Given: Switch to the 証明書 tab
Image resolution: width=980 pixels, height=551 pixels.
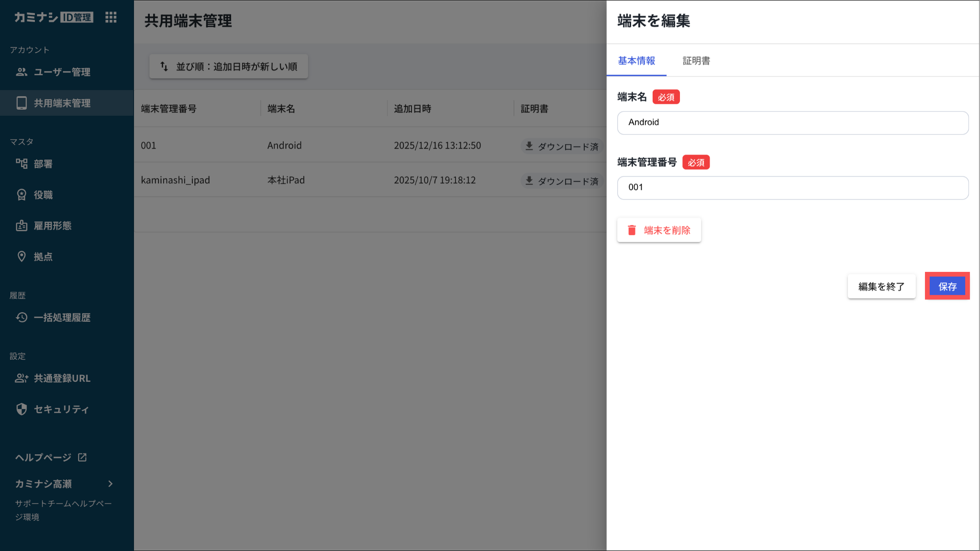Looking at the screenshot, I should (696, 61).
